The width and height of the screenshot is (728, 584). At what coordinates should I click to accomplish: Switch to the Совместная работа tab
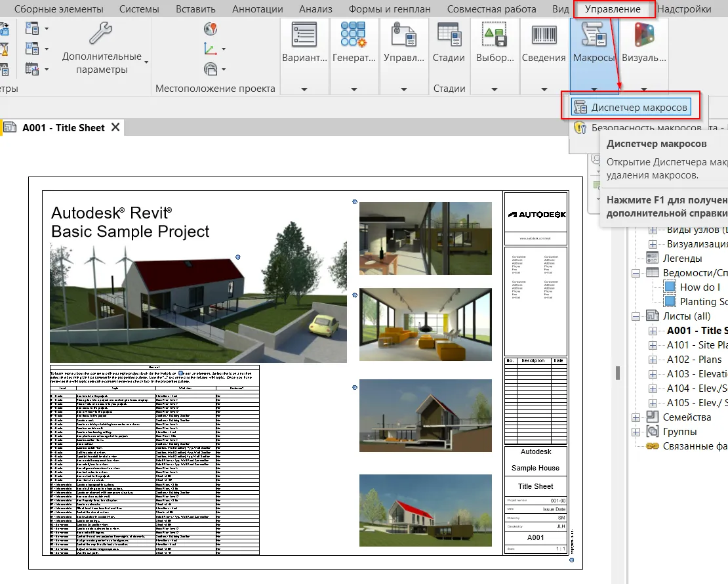coord(491,9)
